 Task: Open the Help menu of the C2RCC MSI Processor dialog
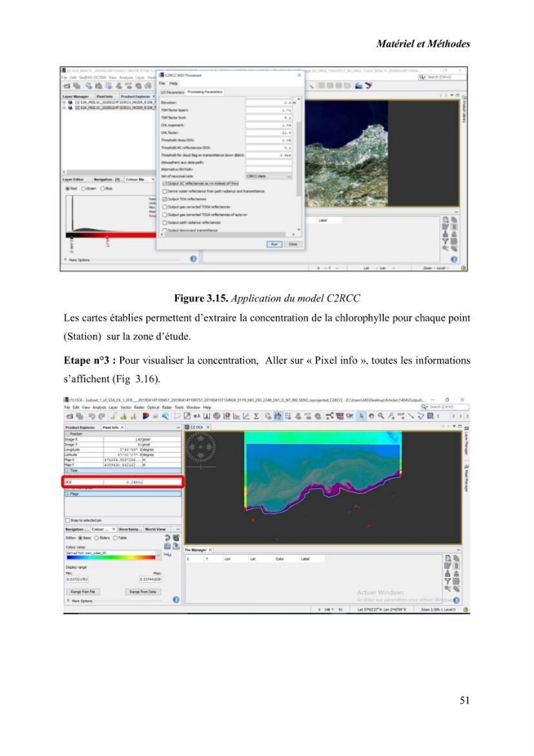click(174, 84)
